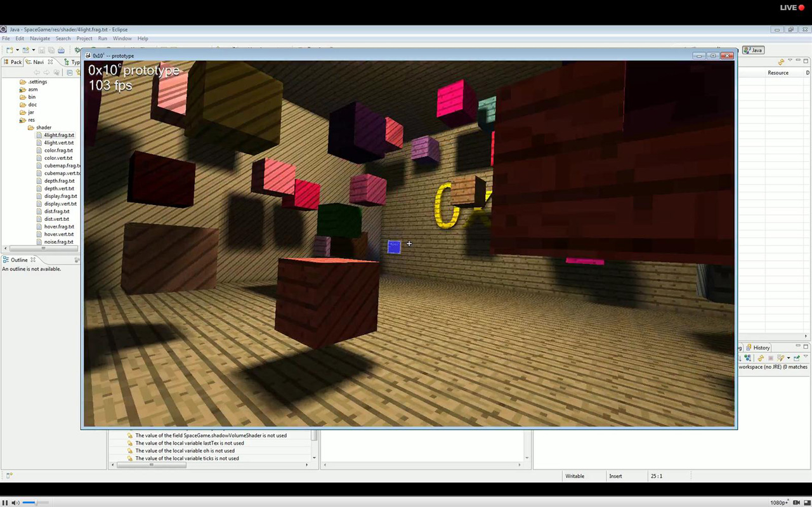Click the New file toolbar icon
Screen dimensions: 812x507
pyautogui.click(x=10, y=50)
